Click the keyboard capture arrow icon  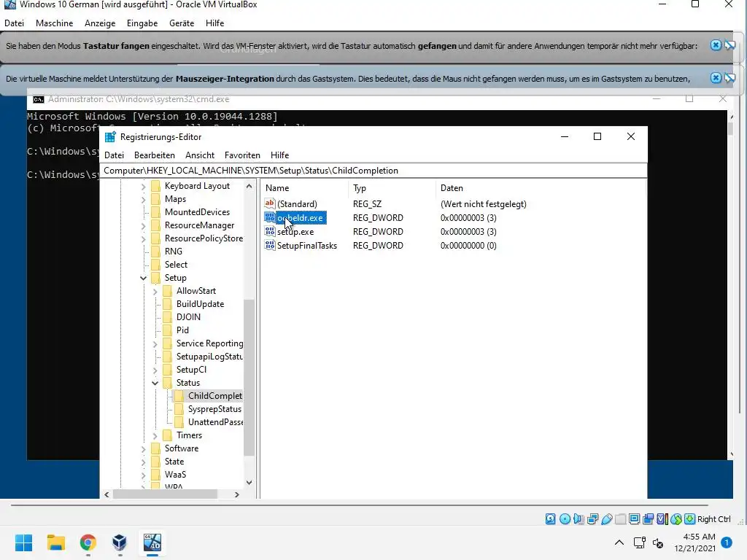[x=689, y=519]
